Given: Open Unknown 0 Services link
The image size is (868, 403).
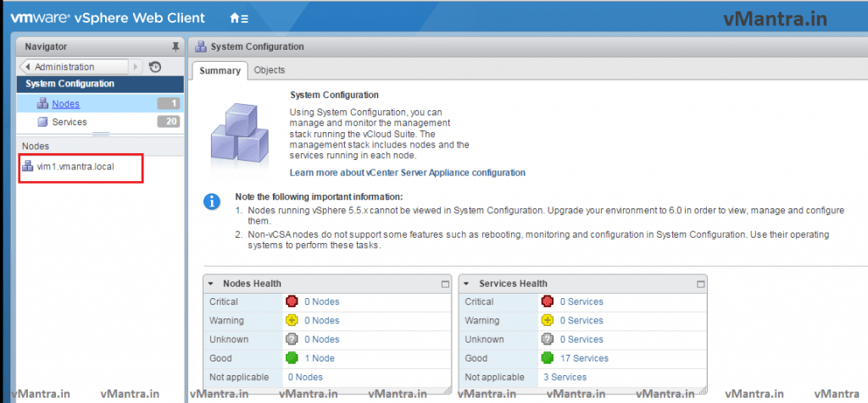Looking at the screenshot, I should coord(581,340).
